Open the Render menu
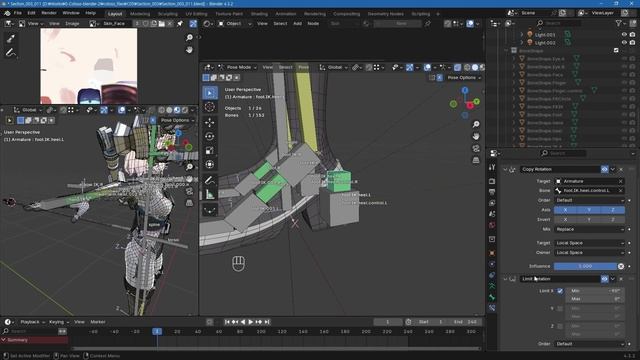 click(x=49, y=13)
